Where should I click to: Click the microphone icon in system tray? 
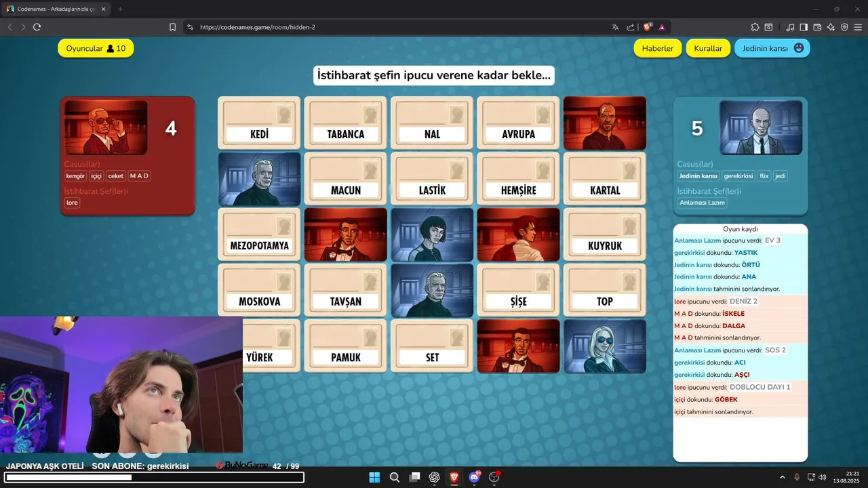tap(797, 477)
